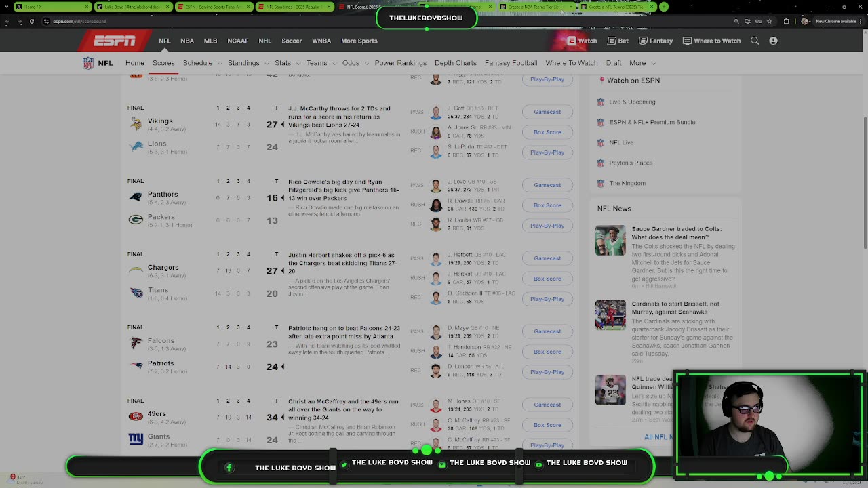
Task: Select NBA in the ESPN top menu
Action: 187,41
